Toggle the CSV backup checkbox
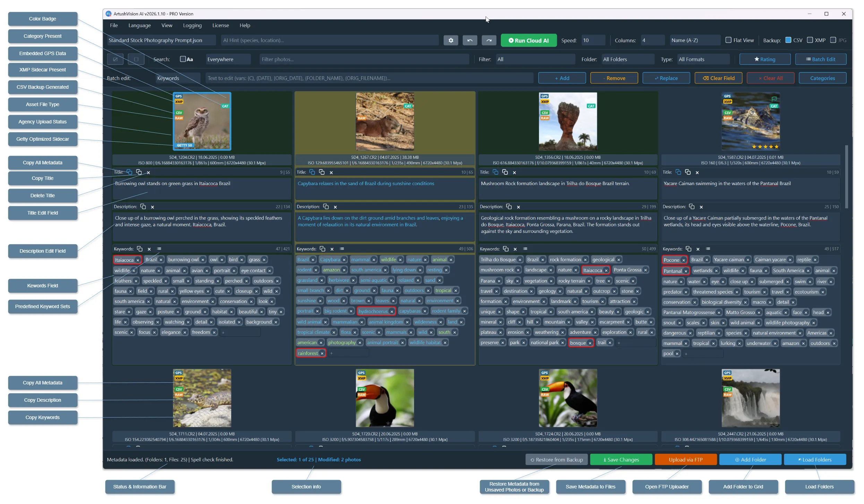 (788, 40)
